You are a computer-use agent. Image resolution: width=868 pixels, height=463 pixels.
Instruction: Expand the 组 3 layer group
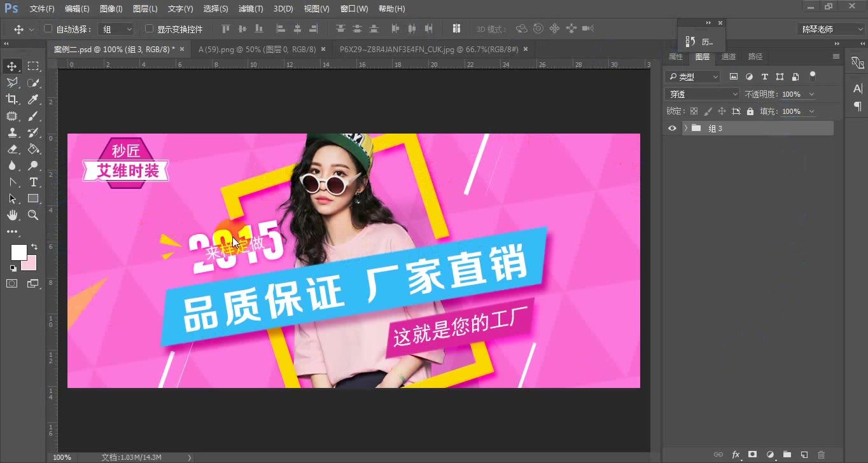[x=685, y=128]
